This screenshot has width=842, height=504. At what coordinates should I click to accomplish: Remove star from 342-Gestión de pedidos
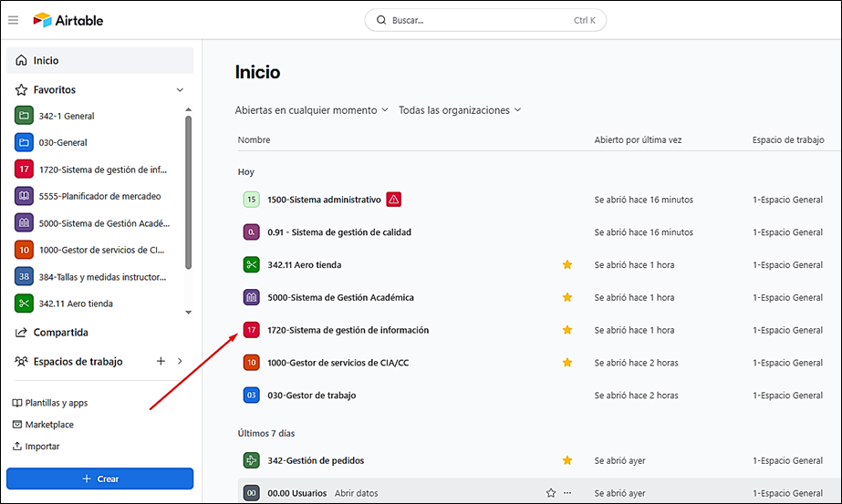567,460
